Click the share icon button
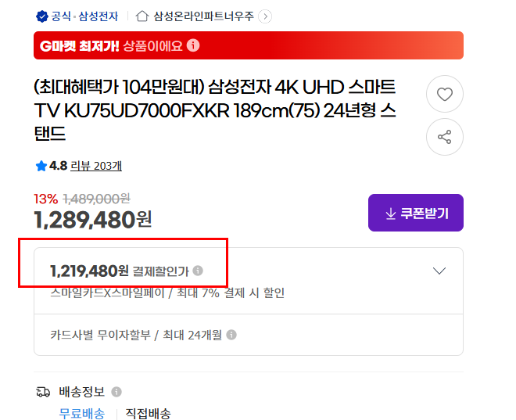The height and width of the screenshot is (420, 516). (x=444, y=137)
